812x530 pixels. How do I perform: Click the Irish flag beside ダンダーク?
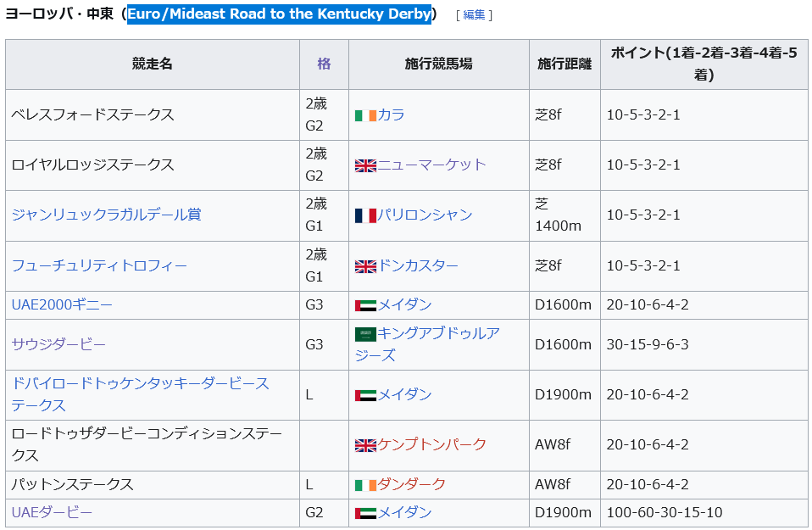365,485
